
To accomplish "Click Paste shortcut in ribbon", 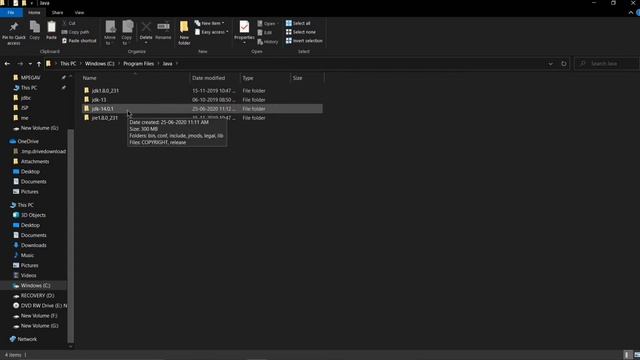I will coord(79,41).
